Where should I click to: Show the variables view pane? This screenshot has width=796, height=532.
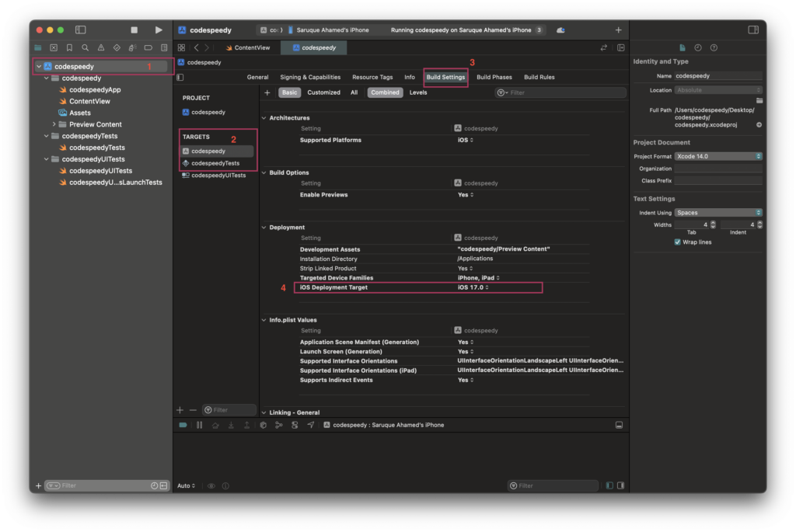pyautogui.click(x=609, y=485)
